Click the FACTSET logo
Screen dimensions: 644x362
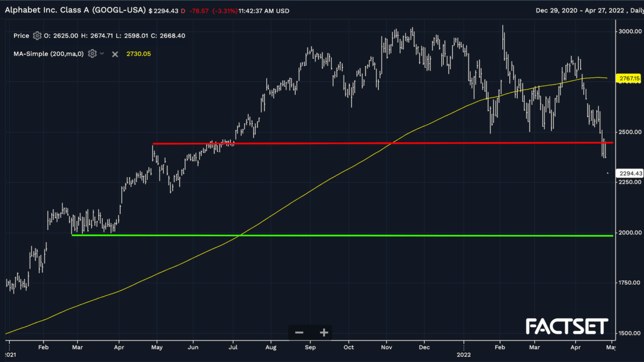point(567,326)
